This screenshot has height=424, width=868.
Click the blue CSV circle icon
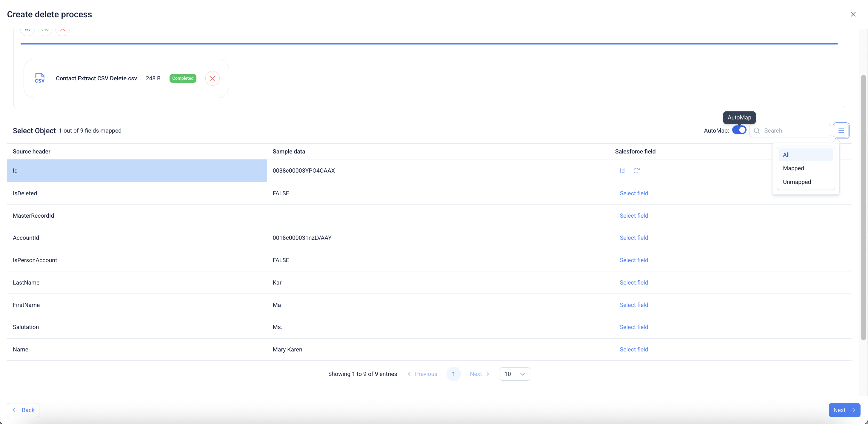tap(28, 31)
